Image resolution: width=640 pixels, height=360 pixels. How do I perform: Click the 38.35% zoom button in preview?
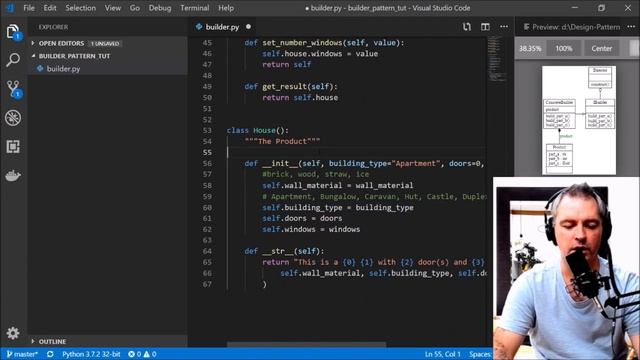(x=530, y=48)
